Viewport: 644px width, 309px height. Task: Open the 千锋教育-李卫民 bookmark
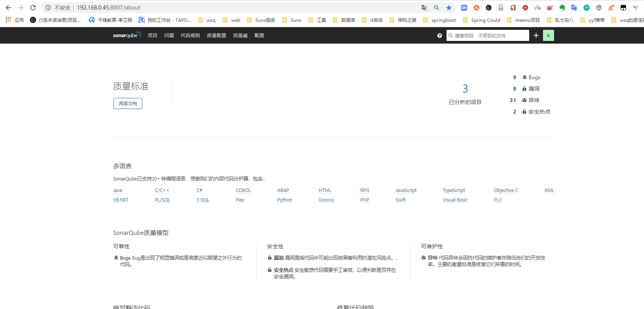[111, 20]
